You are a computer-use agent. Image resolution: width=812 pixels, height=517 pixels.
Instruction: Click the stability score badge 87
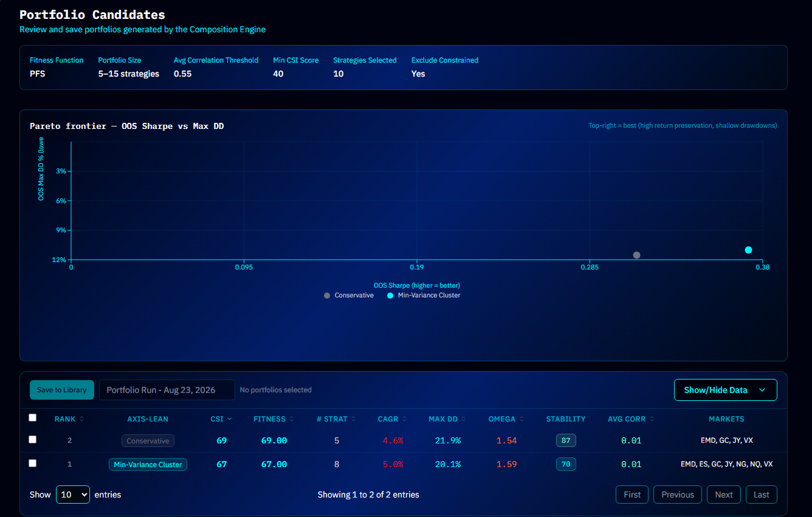(566, 440)
